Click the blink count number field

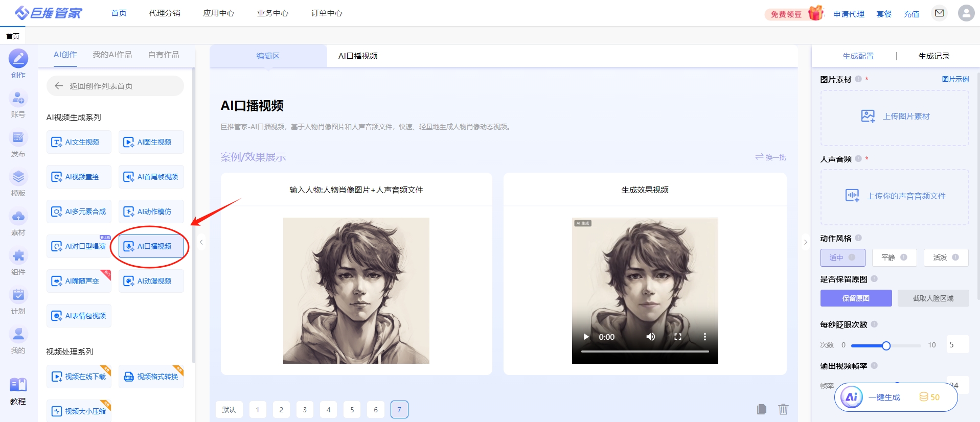click(x=957, y=345)
